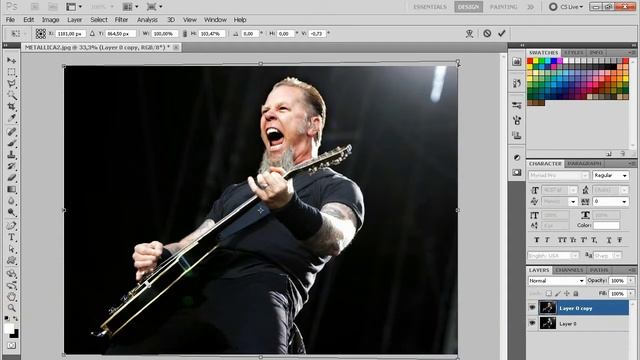
Task: Select the Custom Shape tool
Action: [11, 260]
